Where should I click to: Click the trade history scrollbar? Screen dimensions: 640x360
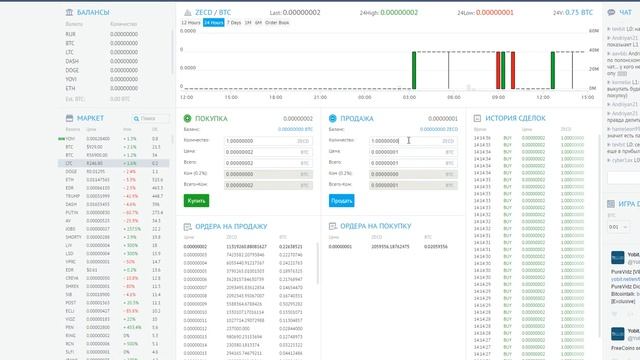[x=600, y=235]
